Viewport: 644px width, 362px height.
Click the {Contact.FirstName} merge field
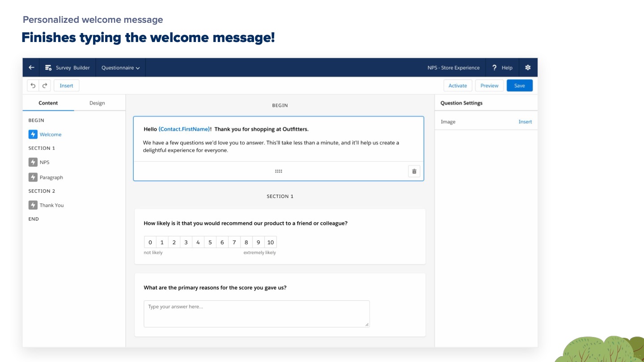pyautogui.click(x=184, y=129)
